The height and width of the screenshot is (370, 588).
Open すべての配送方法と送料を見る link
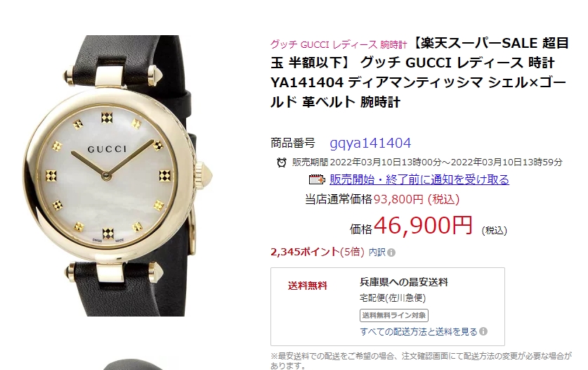[419, 331]
